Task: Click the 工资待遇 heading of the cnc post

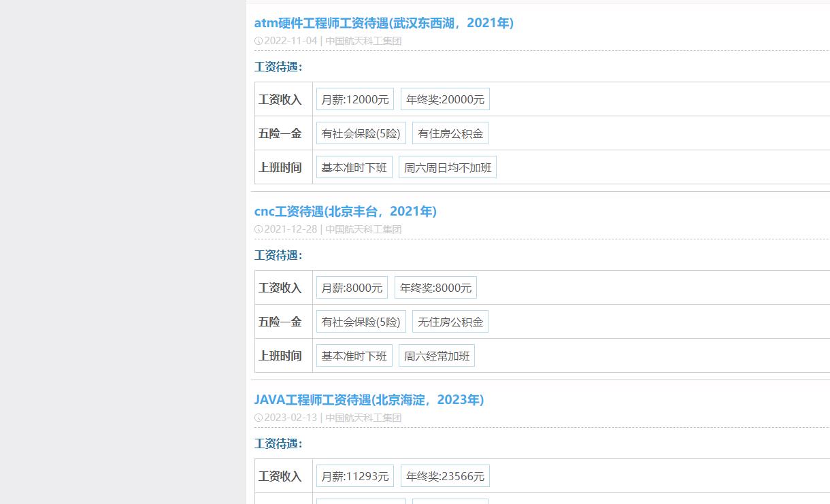Action: 276,255
